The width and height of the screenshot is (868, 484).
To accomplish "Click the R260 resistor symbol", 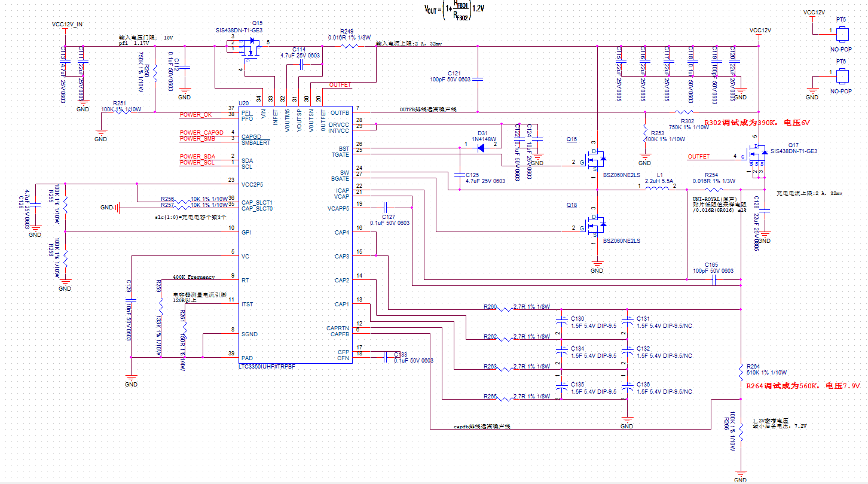I will pyautogui.click(x=505, y=309).
